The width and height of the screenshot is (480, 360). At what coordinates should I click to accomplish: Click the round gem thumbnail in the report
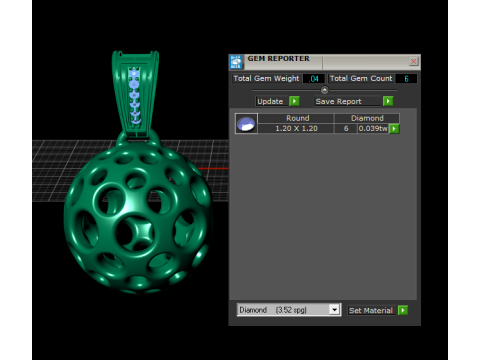(x=246, y=123)
